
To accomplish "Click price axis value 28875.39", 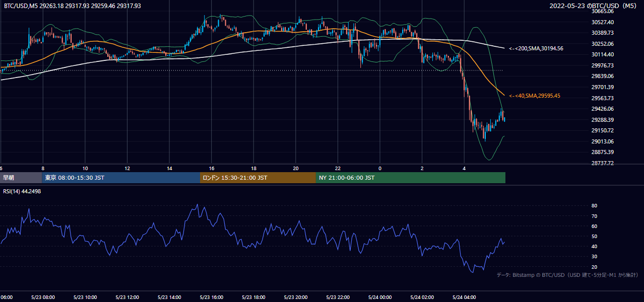I will (x=603, y=152).
